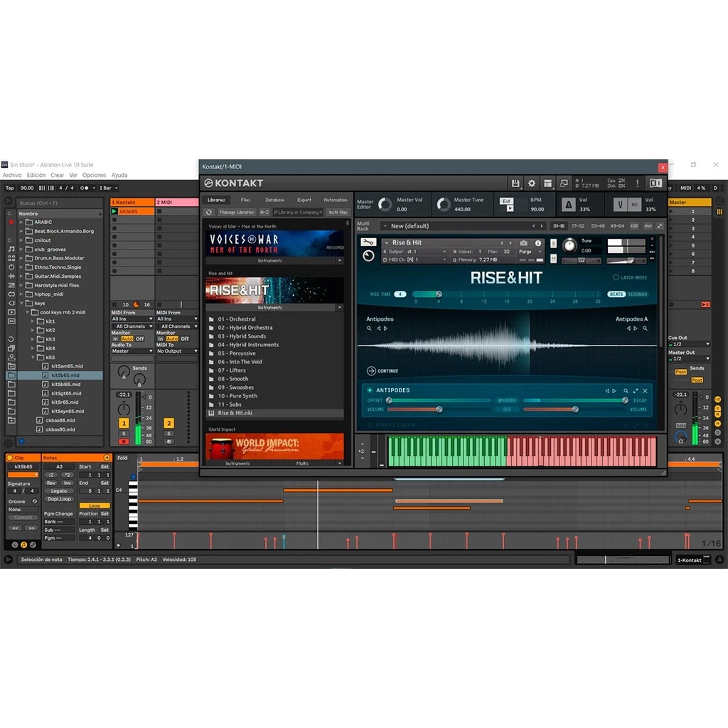728x728 pixels.
Task: Click the Legato button
Action: 59,491
